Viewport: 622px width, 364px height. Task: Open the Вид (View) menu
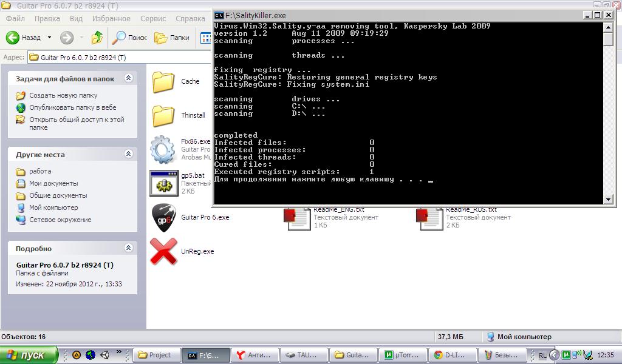click(x=76, y=19)
